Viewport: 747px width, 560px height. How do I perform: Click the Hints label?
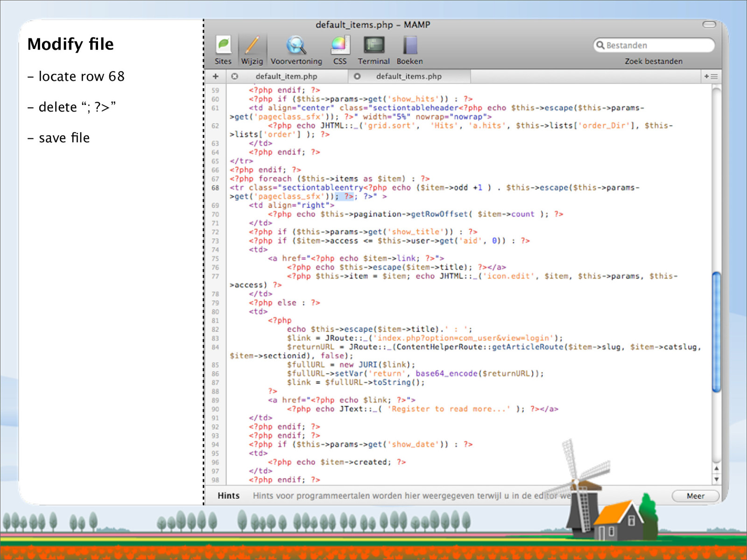pos(228,496)
